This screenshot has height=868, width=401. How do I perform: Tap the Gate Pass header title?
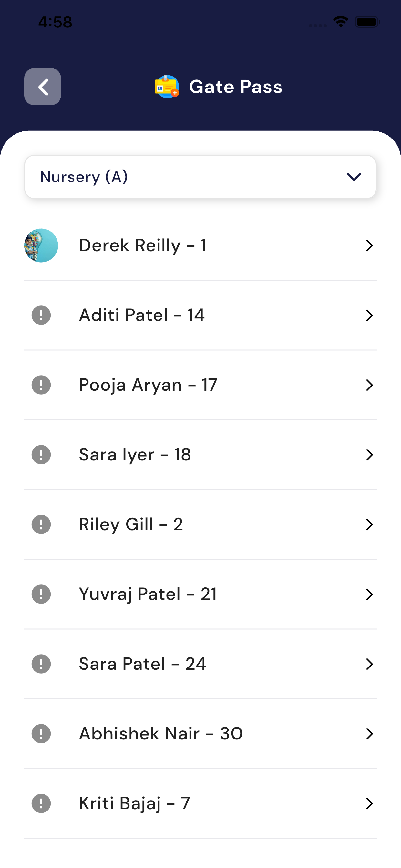[236, 87]
